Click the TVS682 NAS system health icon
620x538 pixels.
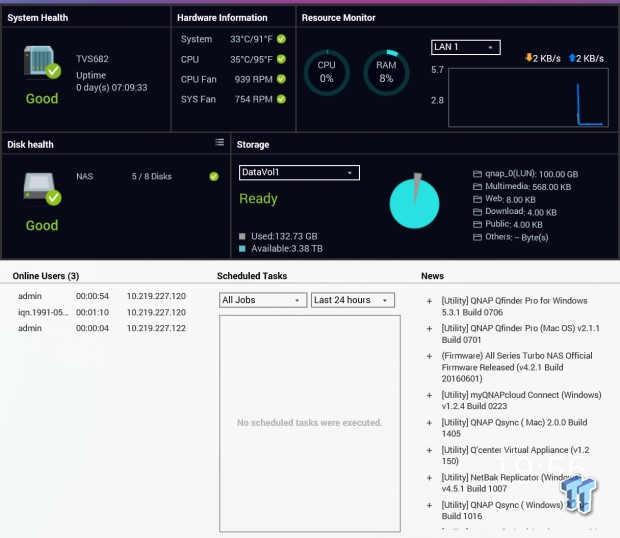point(42,62)
